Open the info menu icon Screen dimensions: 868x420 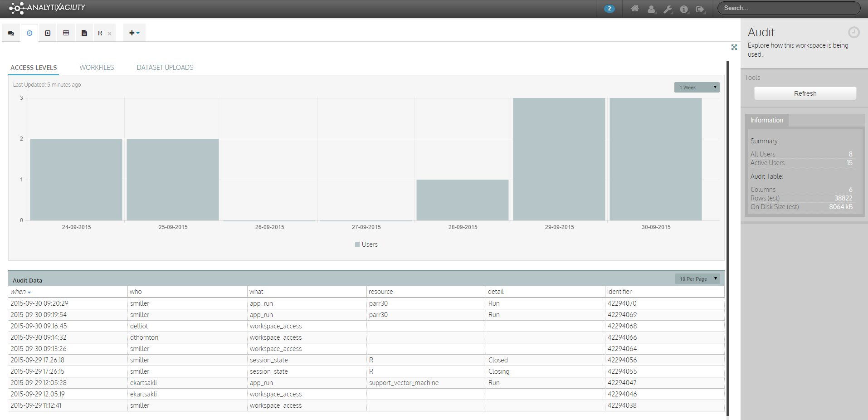tap(684, 9)
